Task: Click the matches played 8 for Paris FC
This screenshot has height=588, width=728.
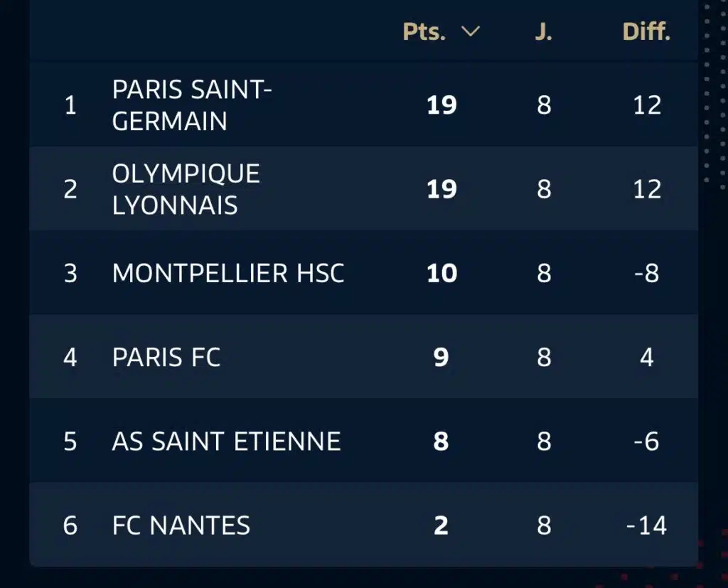Action: click(x=544, y=357)
